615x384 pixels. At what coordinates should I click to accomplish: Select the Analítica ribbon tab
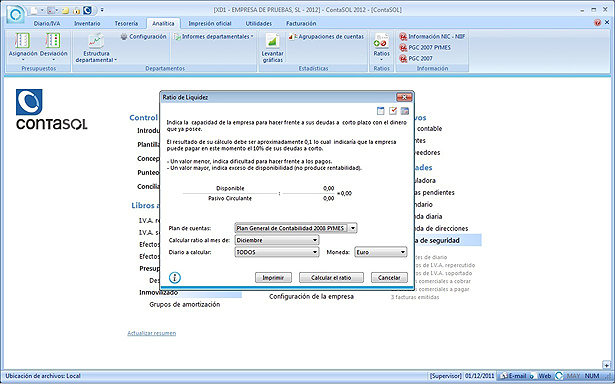click(x=163, y=24)
